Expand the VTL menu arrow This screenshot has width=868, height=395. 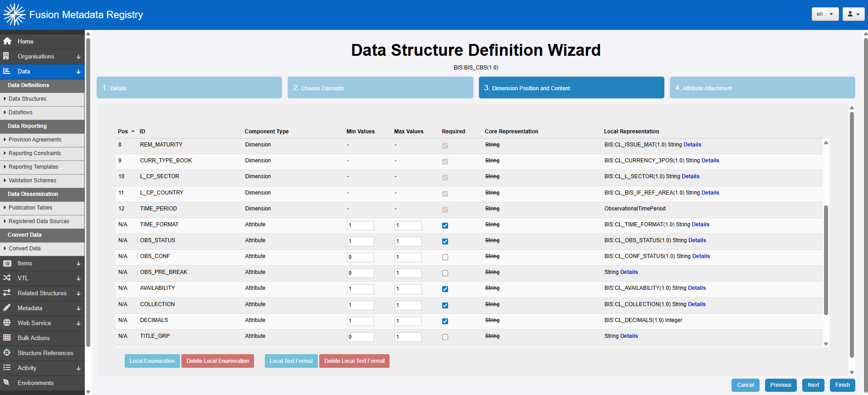click(78, 278)
